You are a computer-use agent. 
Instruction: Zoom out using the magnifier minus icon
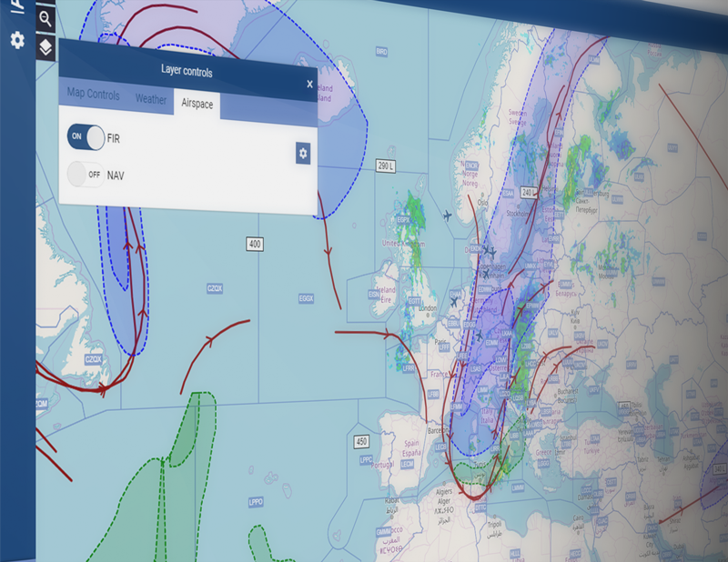pyautogui.click(x=45, y=19)
